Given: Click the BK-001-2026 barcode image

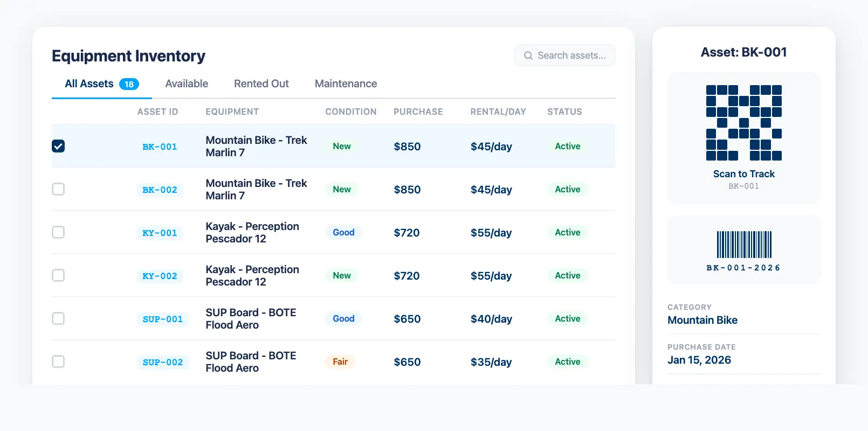Looking at the screenshot, I should (x=743, y=245).
